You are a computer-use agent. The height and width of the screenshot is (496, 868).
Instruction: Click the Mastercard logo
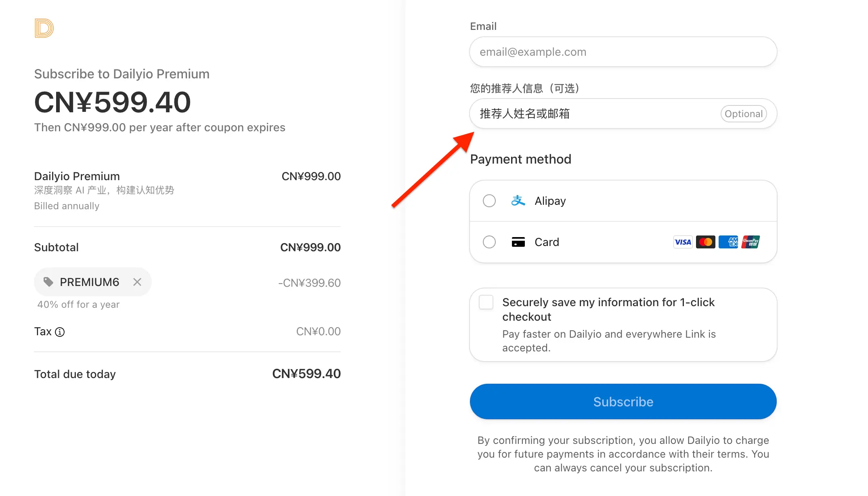(x=705, y=242)
